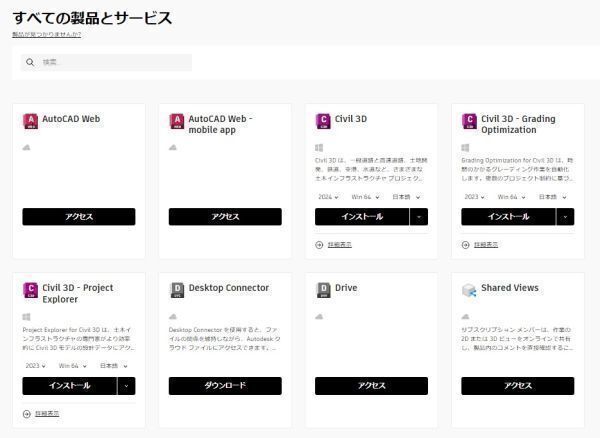Click cloud platform icon under AutoCAD Web
This screenshot has width=600, height=438.
pyautogui.click(x=26, y=147)
